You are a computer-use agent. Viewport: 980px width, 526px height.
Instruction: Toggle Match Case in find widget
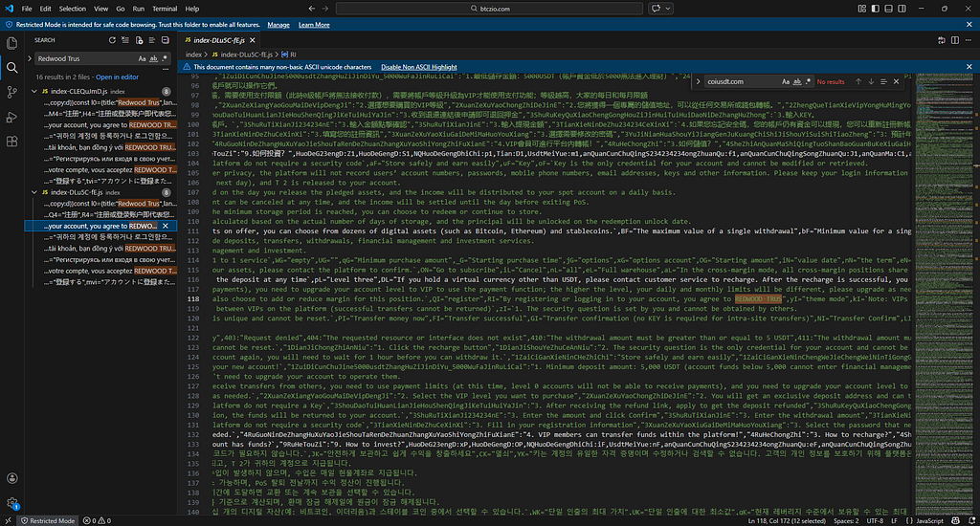coord(786,82)
